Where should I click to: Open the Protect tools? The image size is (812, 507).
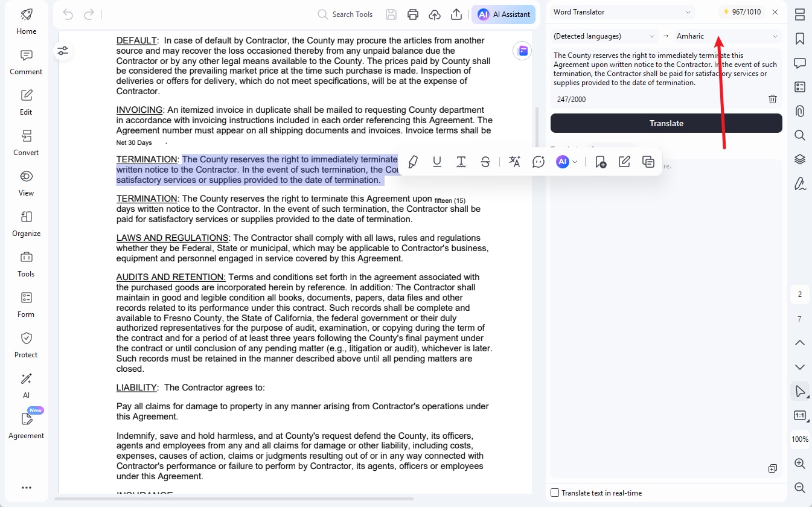(x=26, y=346)
